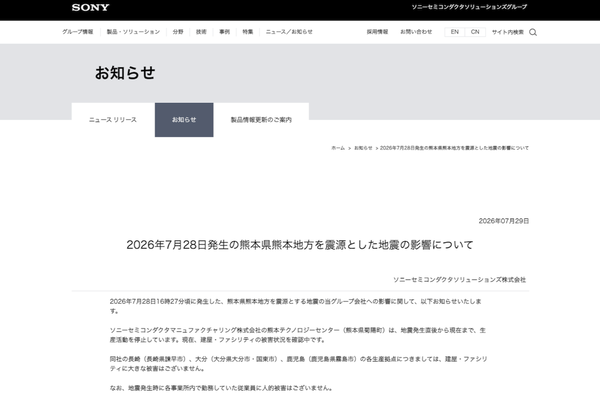Go to ホーム breadcrumb
This screenshot has width=600, height=400.
[338, 148]
